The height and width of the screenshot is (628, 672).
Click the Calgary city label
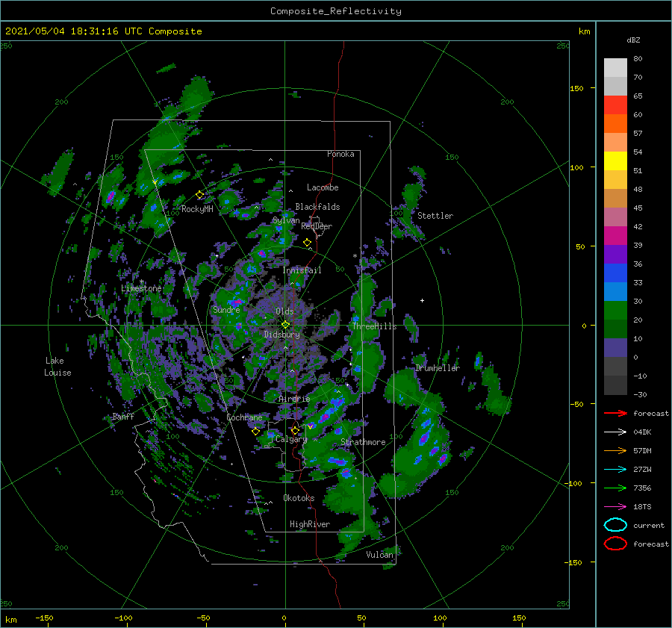click(291, 439)
